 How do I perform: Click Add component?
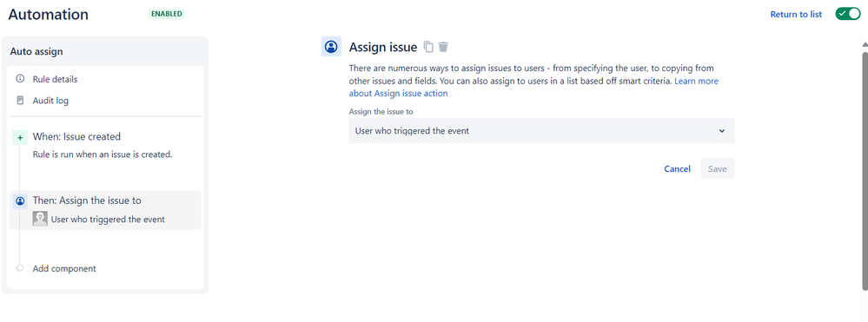(64, 268)
